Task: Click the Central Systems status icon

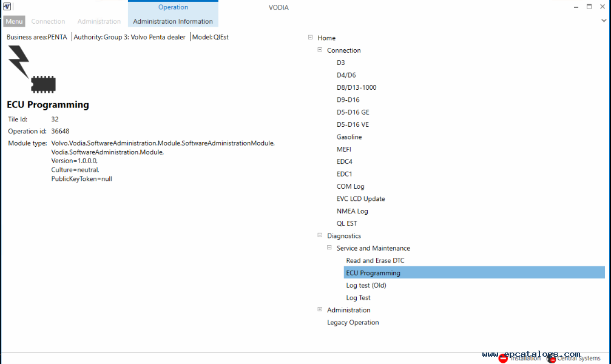Action: (x=551, y=359)
